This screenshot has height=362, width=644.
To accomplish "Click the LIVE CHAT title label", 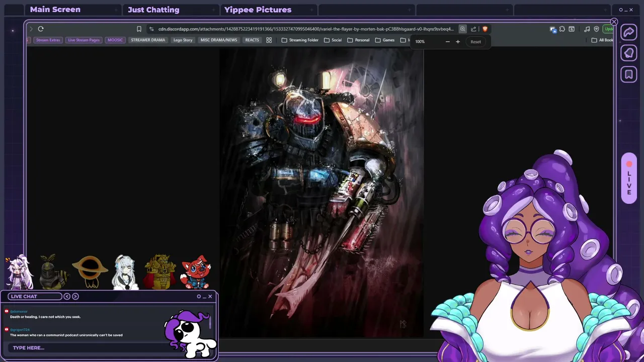I will click(35, 296).
